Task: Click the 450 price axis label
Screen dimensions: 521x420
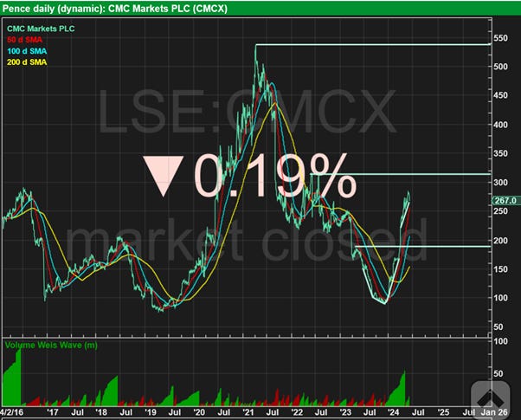Action: pos(500,95)
